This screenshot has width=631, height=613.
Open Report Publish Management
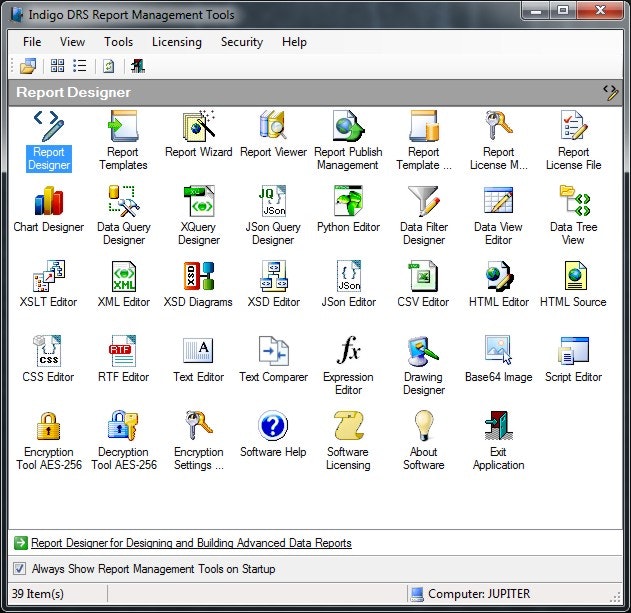[x=348, y=141]
